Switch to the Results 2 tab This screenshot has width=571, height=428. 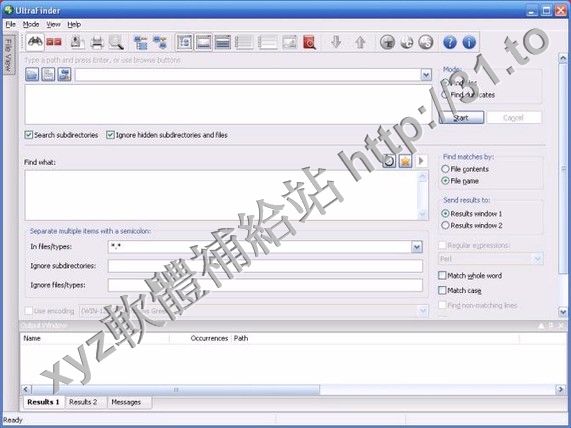tap(83, 402)
